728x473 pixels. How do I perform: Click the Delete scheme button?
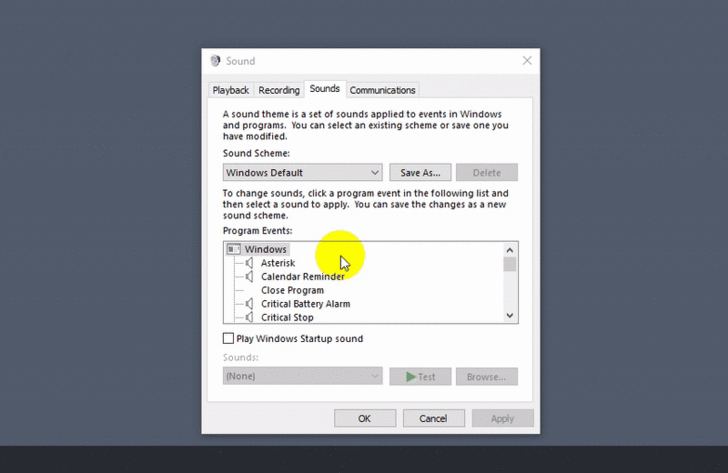(x=487, y=173)
